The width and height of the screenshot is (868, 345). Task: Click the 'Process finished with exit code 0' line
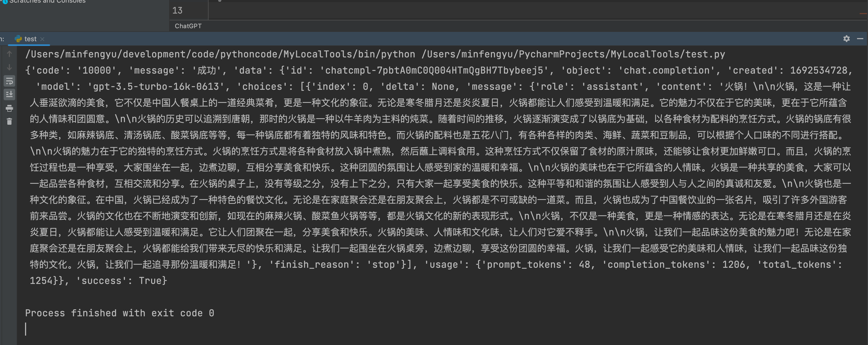[120, 313]
